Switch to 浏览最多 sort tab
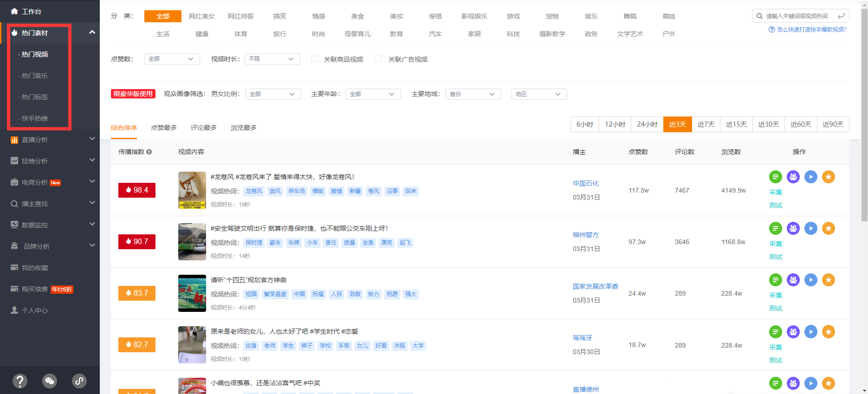The height and width of the screenshot is (394, 868). point(244,128)
